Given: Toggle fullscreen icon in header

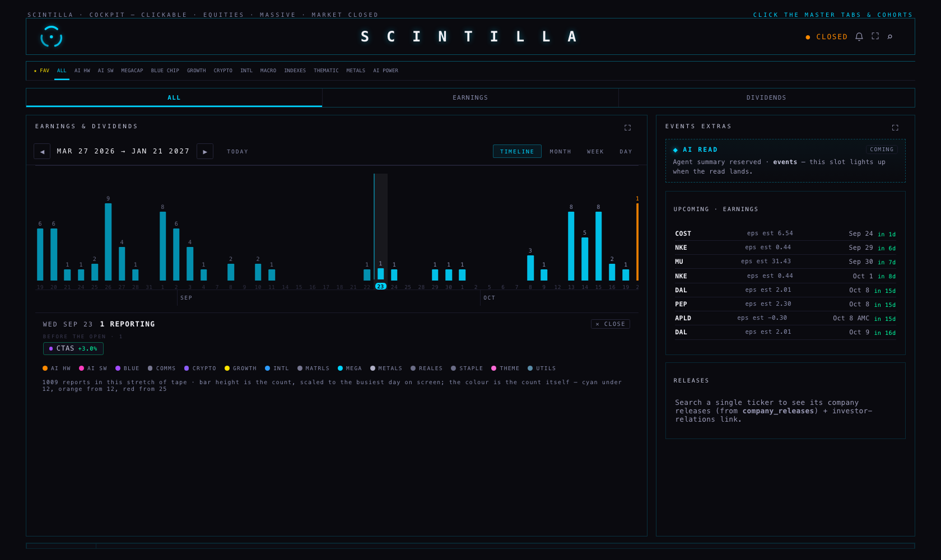Looking at the screenshot, I should coord(875,36).
